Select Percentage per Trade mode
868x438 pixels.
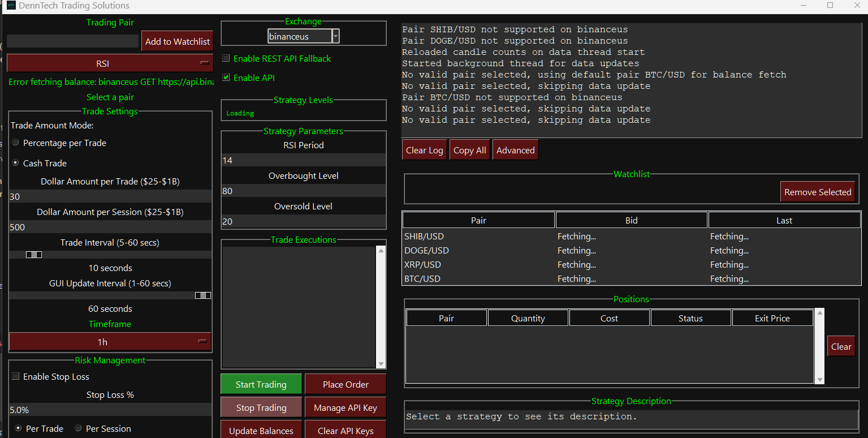coord(15,142)
